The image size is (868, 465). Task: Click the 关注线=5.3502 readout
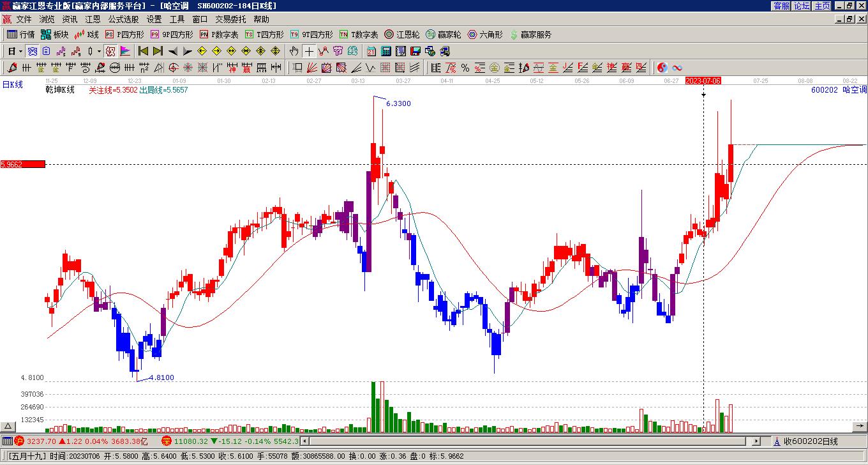pyautogui.click(x=113, y=90)
